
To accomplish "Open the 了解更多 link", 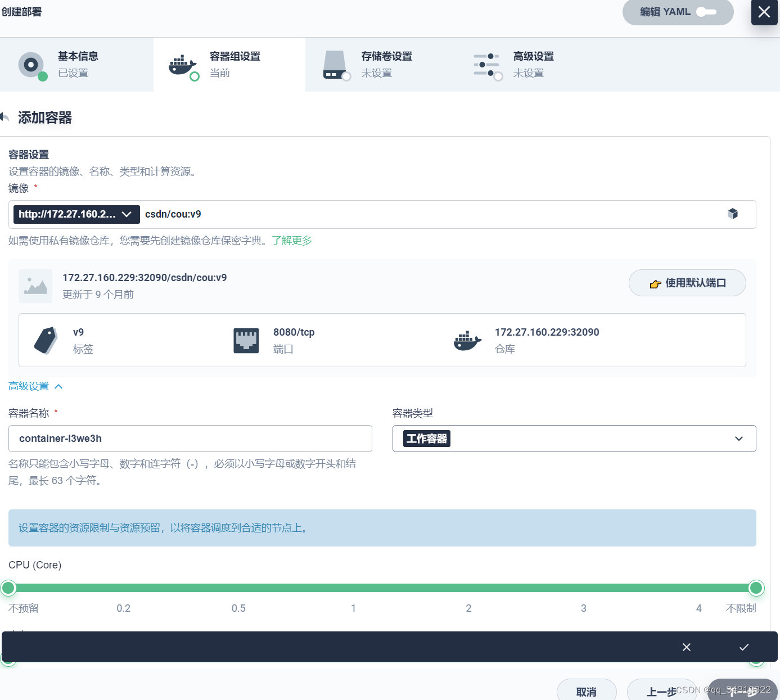I will [292, 241].
